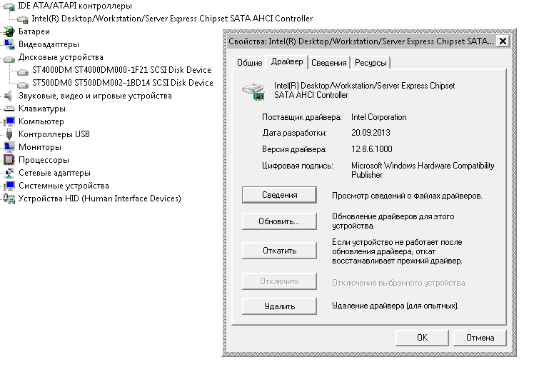Click the ST500DM0 disk device icon
This screenshot has height=392, width=534.
[23, 84]
